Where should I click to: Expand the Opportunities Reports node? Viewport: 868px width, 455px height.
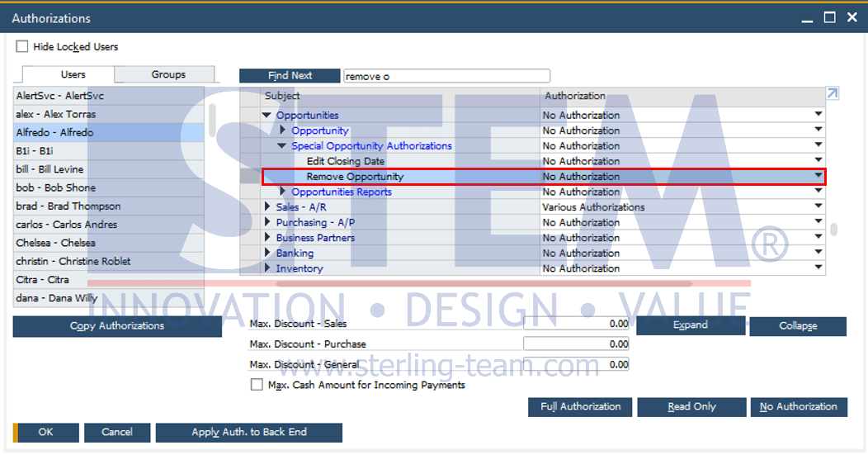[x=282, y=192]
